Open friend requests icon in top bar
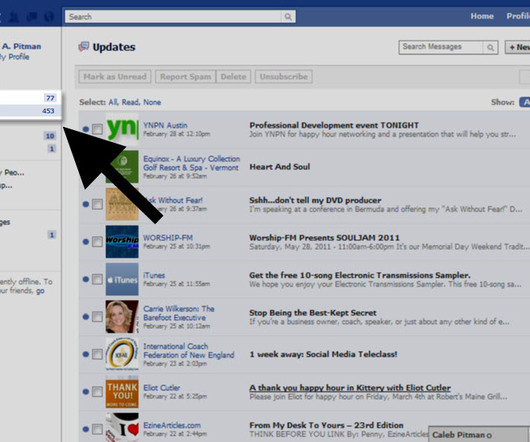This screenshot has width=530, height=442. coord(14,17)
